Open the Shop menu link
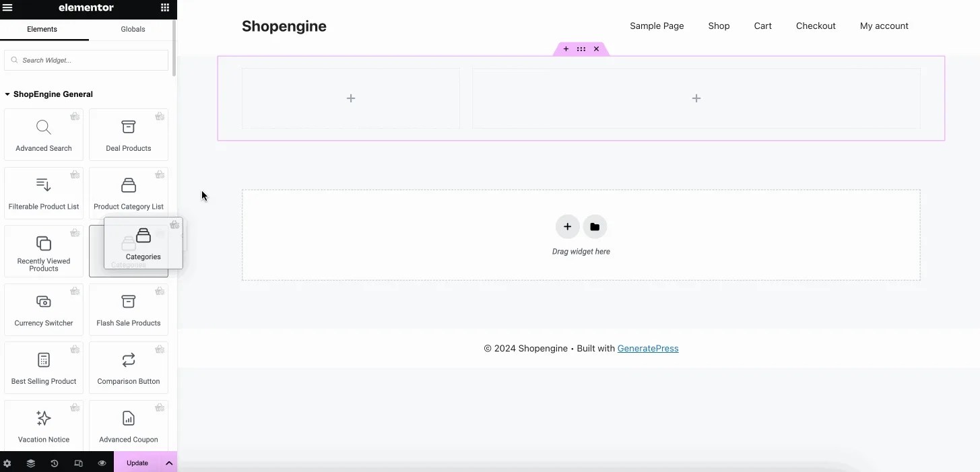980x472 pixels. (x=719, y=26)
